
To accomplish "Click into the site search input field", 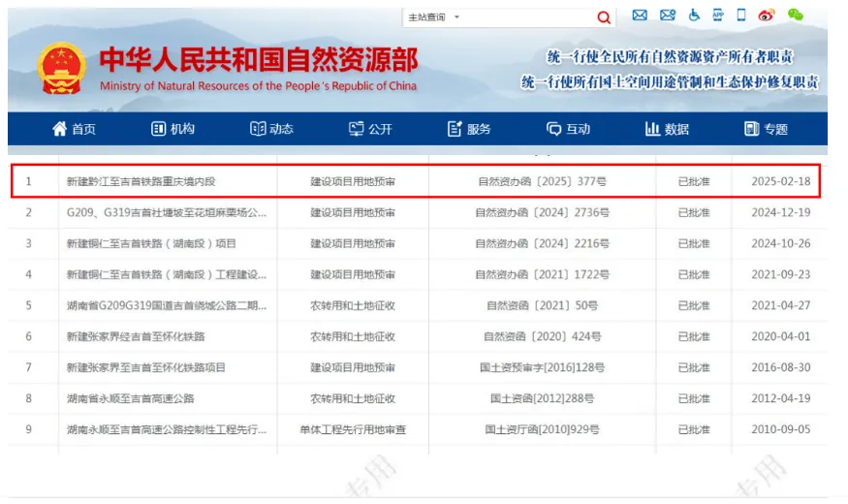I will click(x=528, y=17).
